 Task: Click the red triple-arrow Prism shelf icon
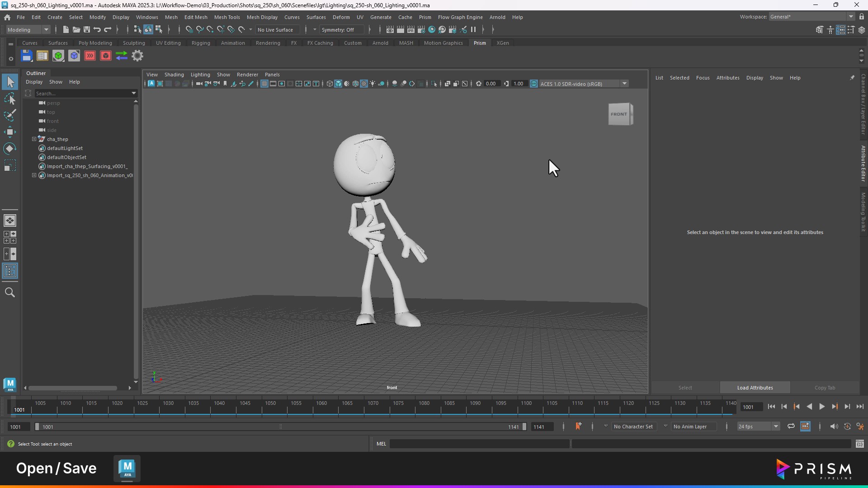click(x=90, y=56)
